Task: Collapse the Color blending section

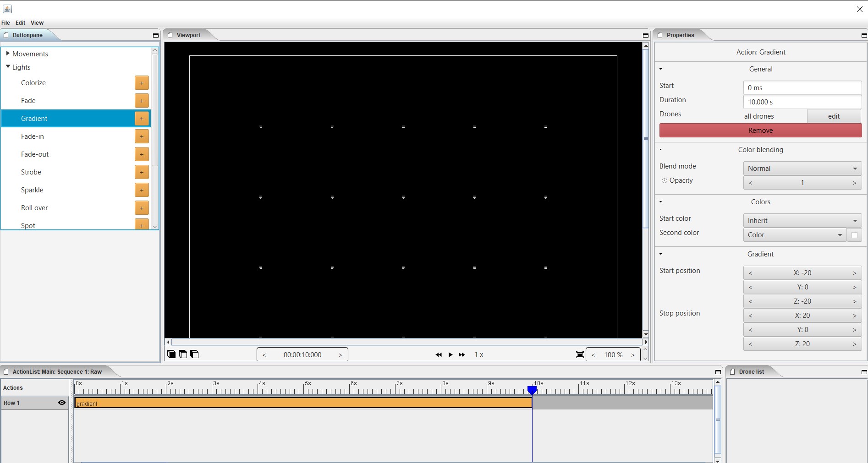Action: point(660,150)
